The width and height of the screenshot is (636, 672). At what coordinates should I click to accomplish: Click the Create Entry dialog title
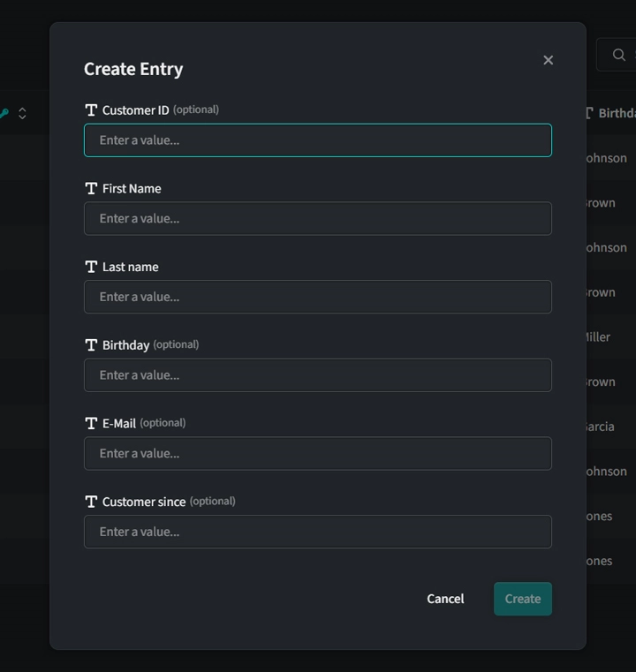coord(133,69)
